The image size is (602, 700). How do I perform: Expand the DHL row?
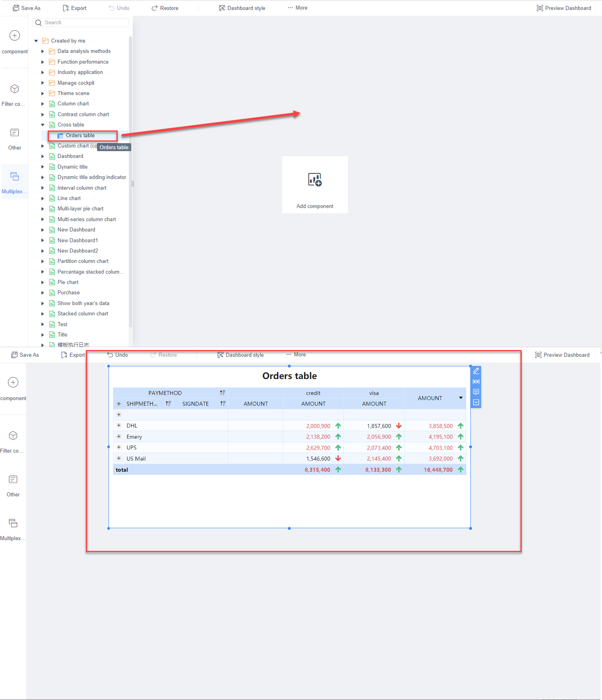(118, 425)
